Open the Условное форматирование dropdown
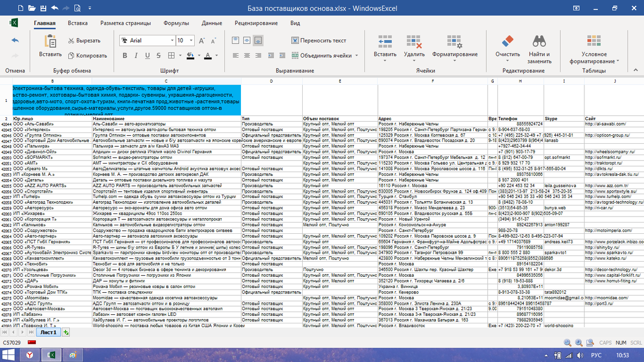The image size is (644, 362). click(594, 49)
